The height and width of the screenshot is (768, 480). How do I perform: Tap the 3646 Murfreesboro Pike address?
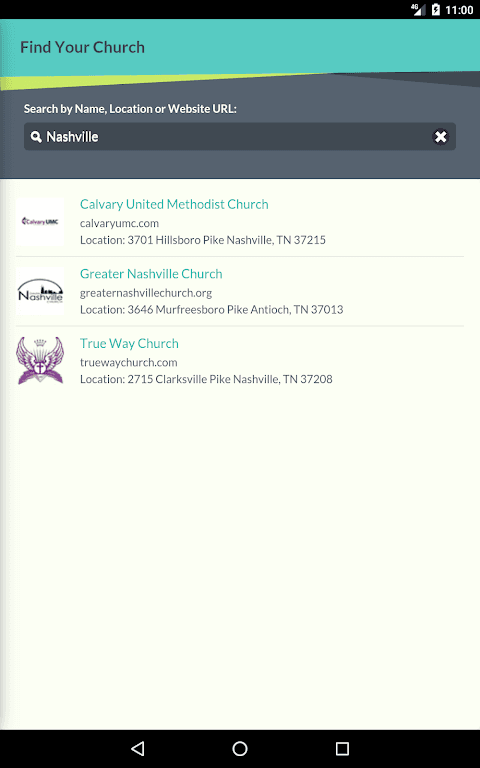[212, 310]
